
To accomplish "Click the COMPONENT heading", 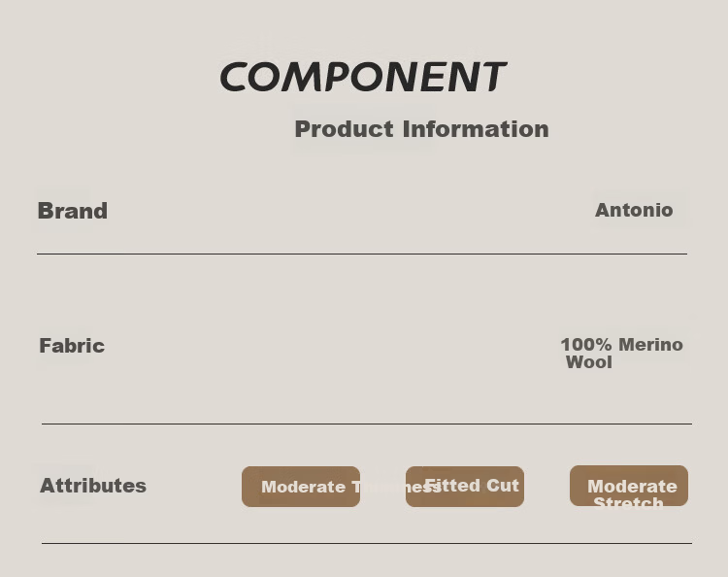I will coord(363,77).
